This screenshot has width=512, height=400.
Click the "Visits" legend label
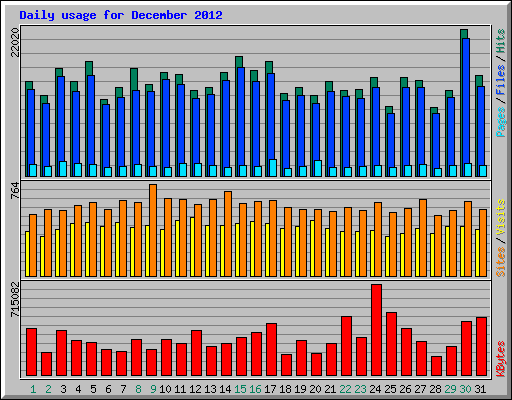click(x=501, y=218)
